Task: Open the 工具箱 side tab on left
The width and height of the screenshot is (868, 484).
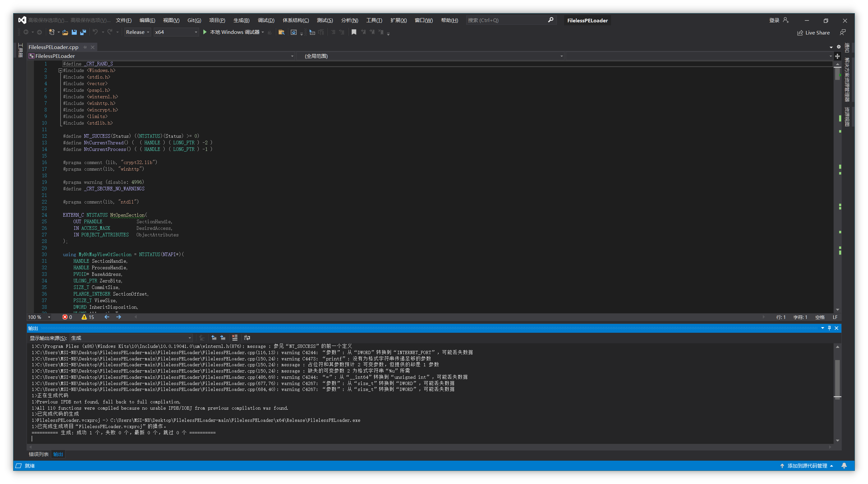Action: pyautogui.click(x=20, y=50)
